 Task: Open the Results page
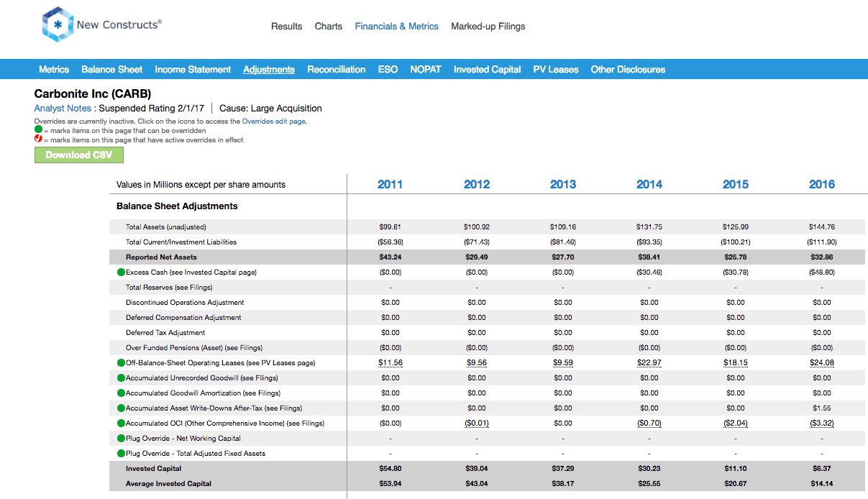(286, 27)
